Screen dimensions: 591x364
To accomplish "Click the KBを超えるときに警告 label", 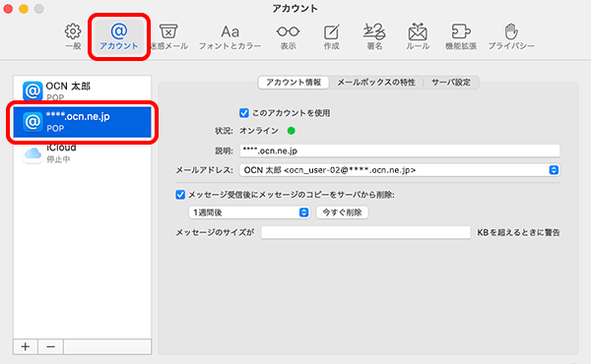I will pos(519,232).
